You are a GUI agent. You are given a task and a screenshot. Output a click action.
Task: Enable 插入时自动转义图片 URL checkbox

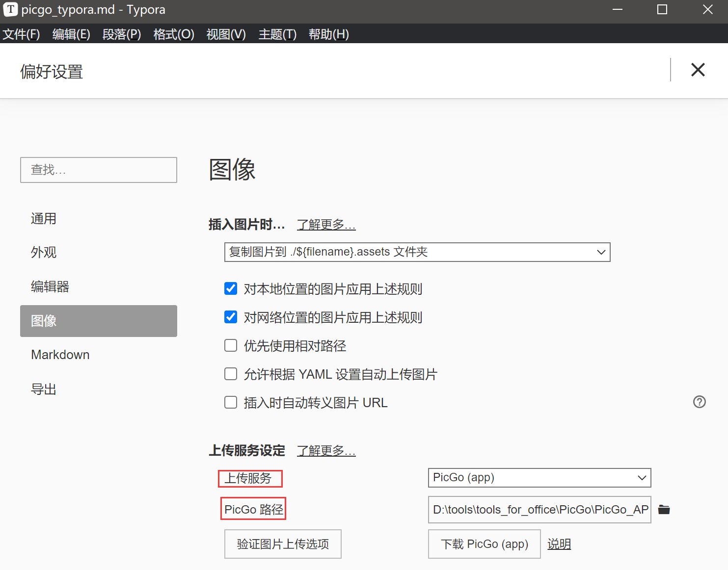click(x=231, y=402)
